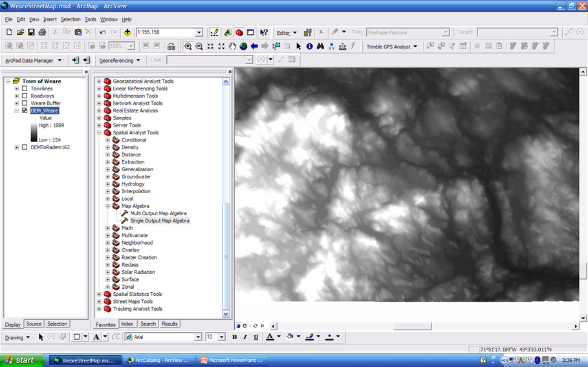Click the Full Extent globe icon
This screenshot has height=367, width=588.
(243, 47)
